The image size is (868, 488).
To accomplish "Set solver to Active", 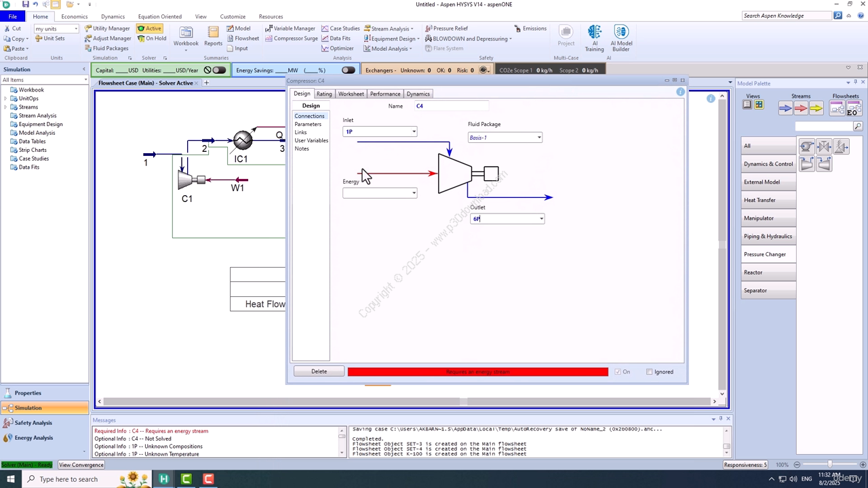I will [x=149, y=28].
